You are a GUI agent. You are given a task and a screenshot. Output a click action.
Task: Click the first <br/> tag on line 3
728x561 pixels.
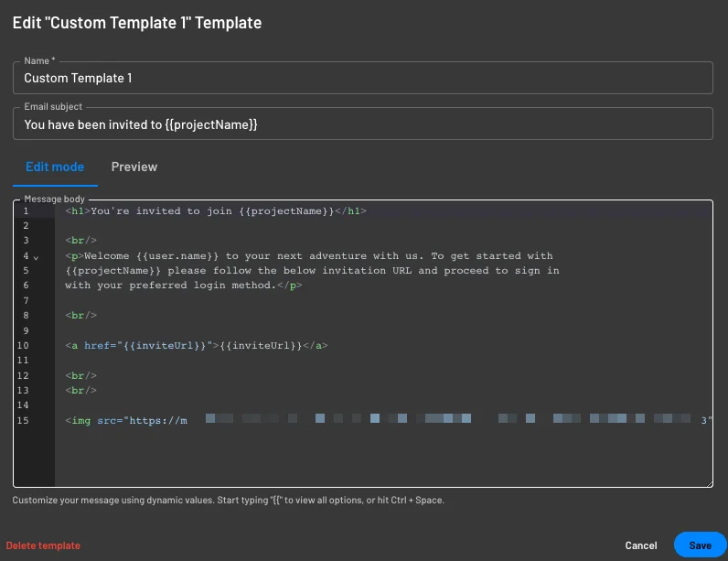pyautogui.click(x=80, y=241)
